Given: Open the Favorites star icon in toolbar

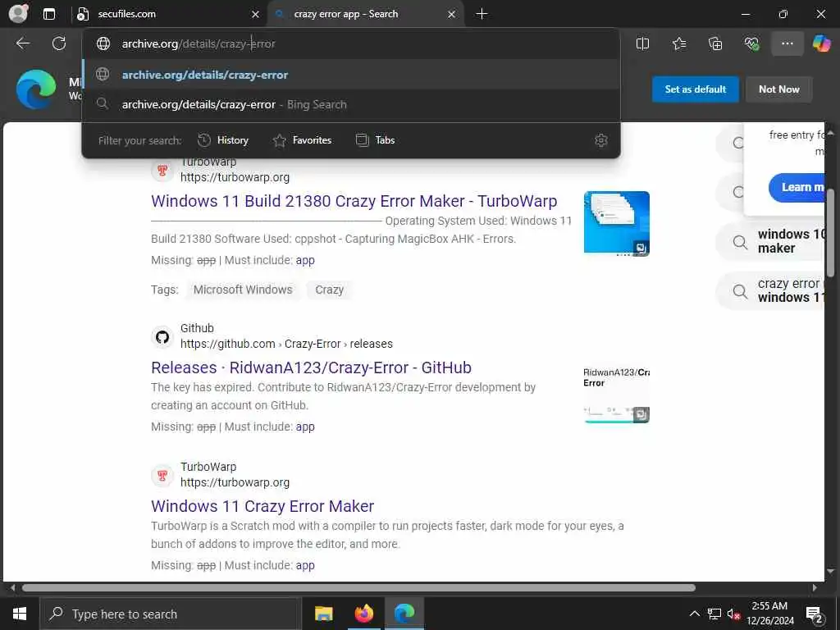Looking at the screenshot, I should (678, 43).
